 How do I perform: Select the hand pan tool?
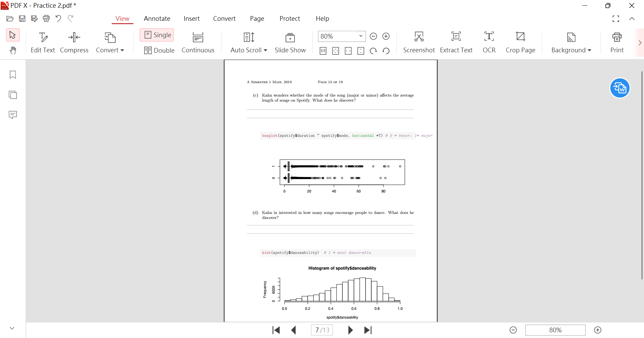13,50
